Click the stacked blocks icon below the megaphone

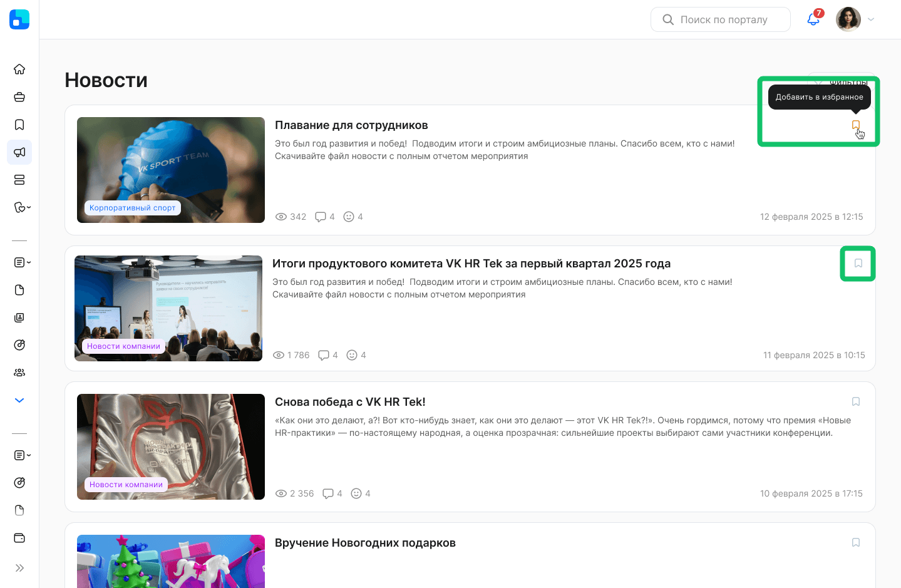pyautogui.click(x=19, y=180)
